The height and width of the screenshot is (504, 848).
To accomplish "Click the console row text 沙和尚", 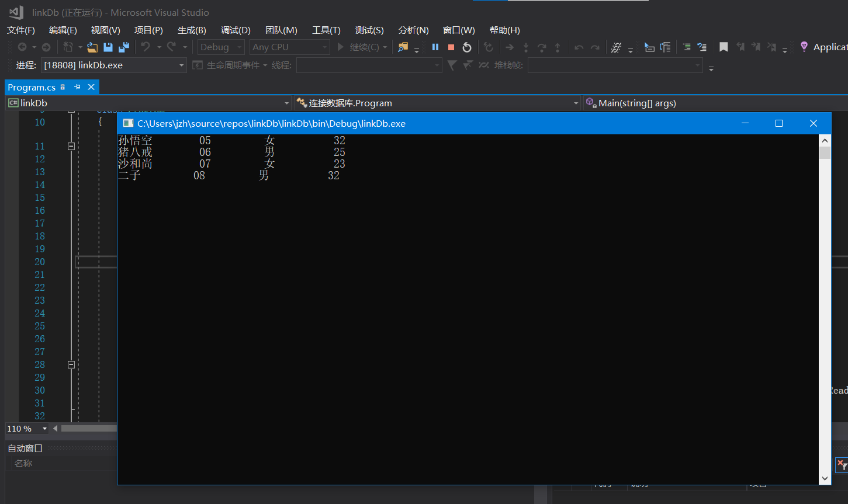I will [135, 164].
